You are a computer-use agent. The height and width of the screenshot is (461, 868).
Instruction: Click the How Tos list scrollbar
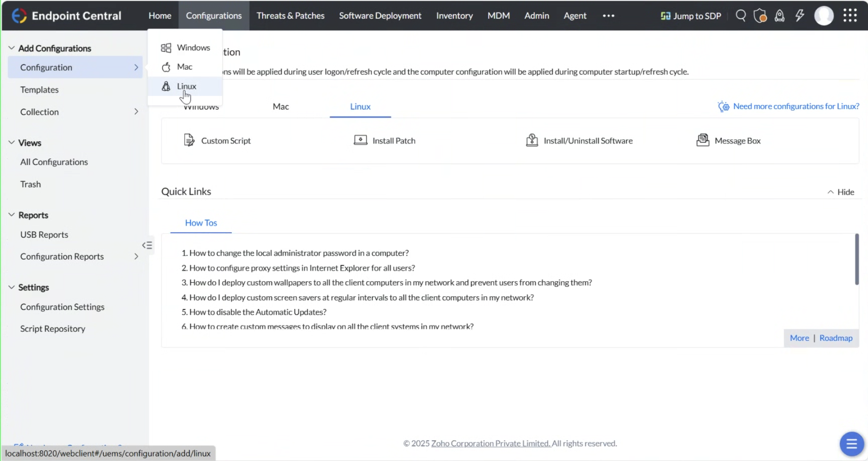coord(856,260)
